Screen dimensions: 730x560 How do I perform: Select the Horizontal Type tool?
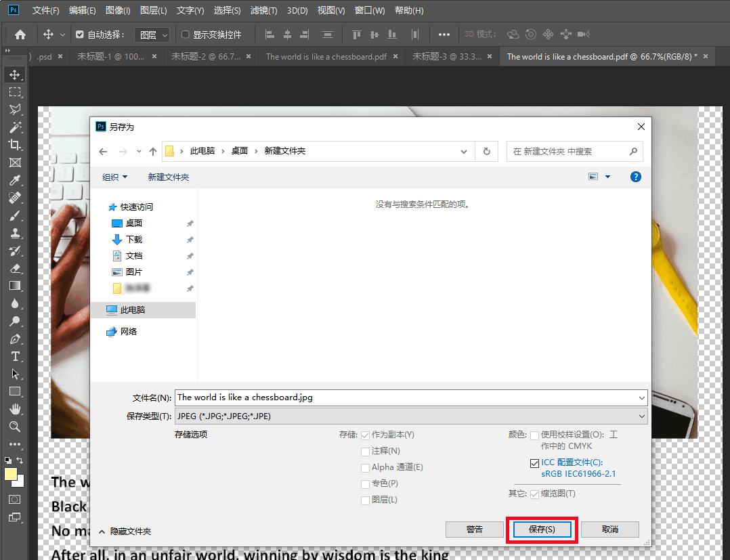pyautogui.click(x=15, y=357)
